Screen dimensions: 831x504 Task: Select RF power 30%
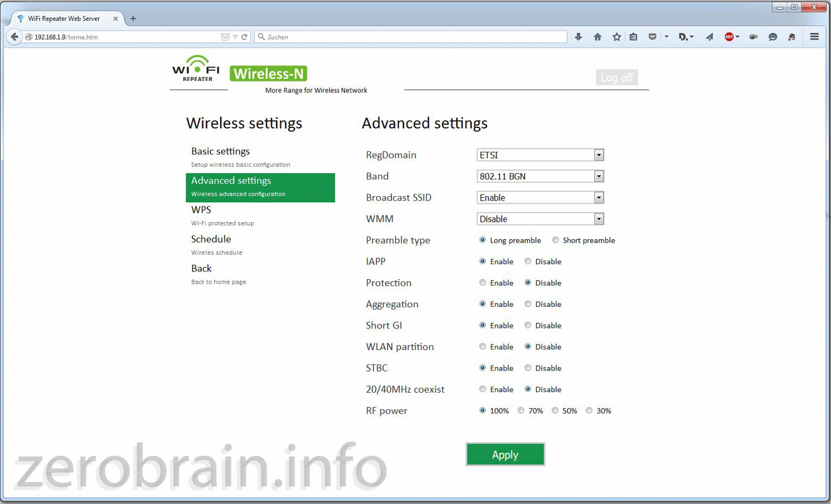[x=589, y=410]
